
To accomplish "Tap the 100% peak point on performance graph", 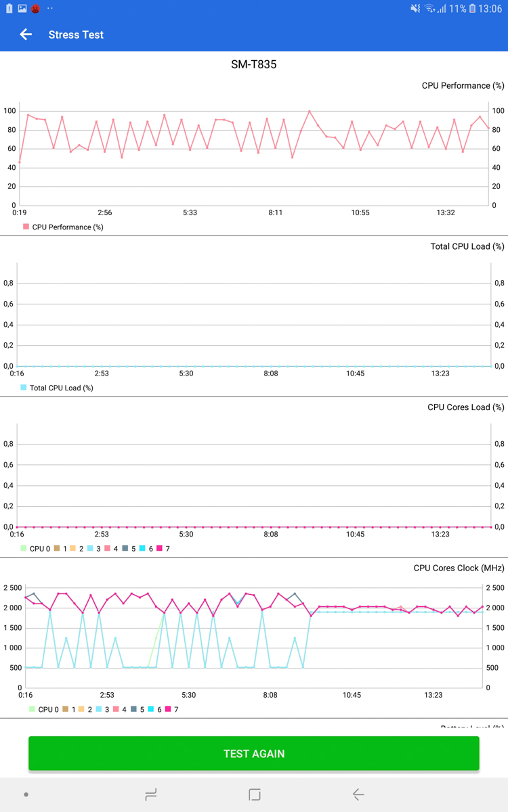I will tap(310, 111).
